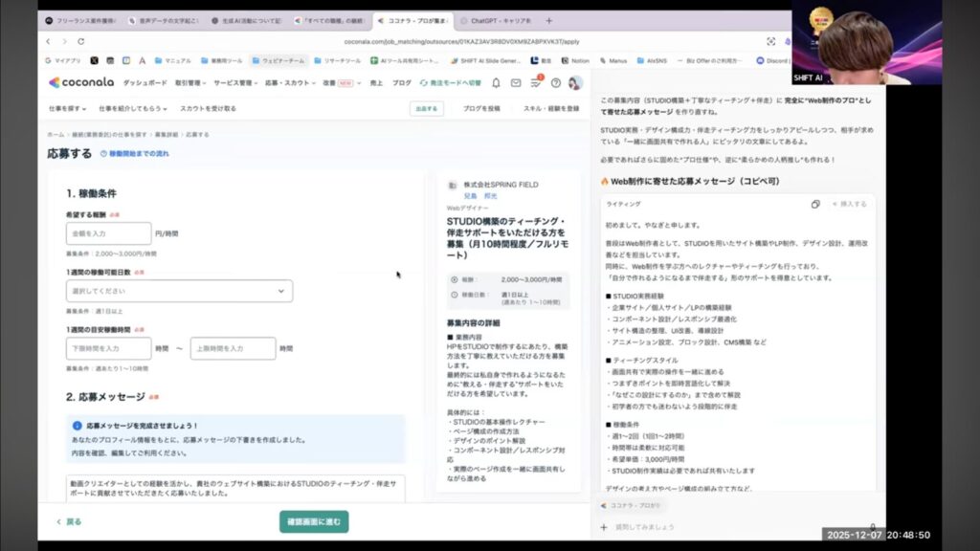Click the notification bell icon

point(496,83)
